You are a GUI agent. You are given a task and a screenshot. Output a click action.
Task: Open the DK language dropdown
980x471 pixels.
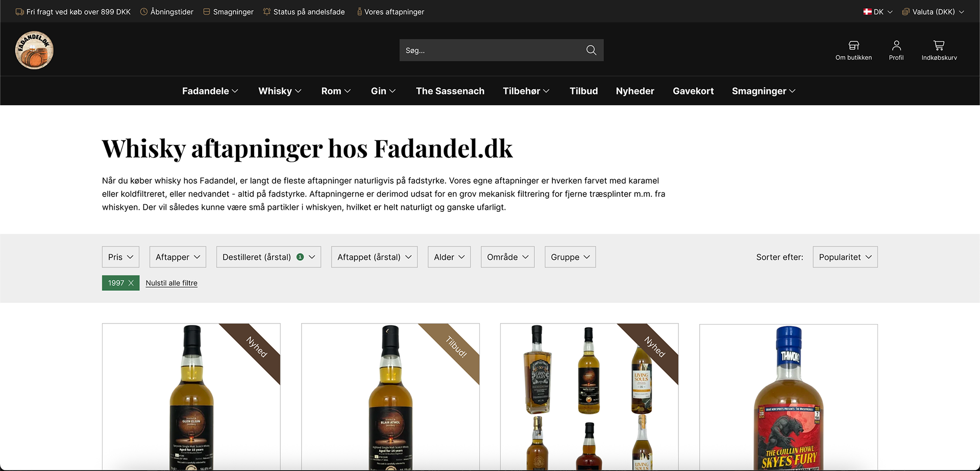[878, 12]
